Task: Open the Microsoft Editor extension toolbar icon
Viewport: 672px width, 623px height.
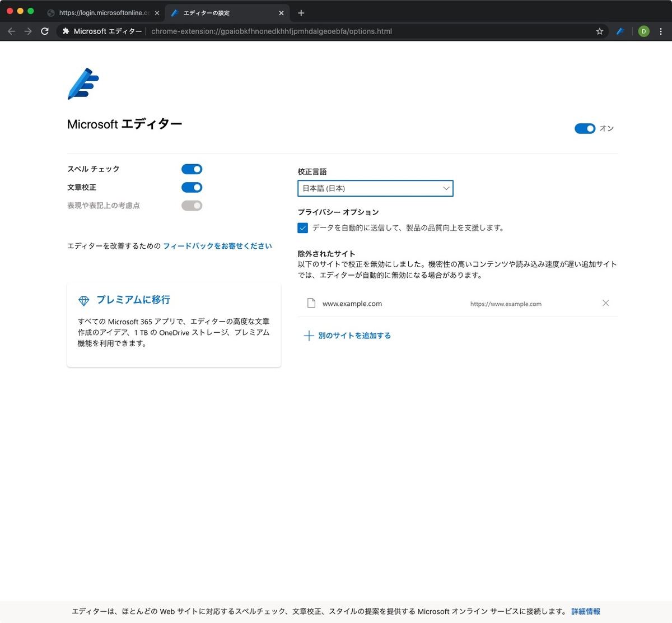Action: click(620, 31)
